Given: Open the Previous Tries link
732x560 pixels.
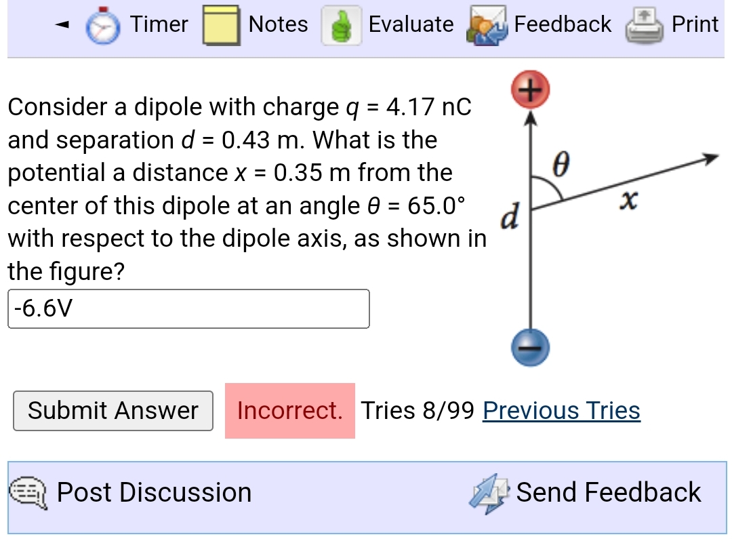Looking at the screenshot, I should [x=561, y=410].
